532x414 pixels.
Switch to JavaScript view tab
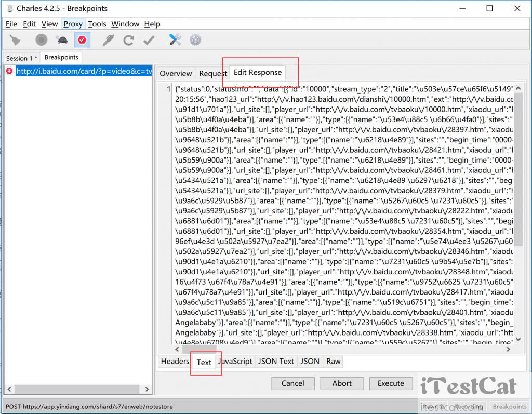point(235,362)
